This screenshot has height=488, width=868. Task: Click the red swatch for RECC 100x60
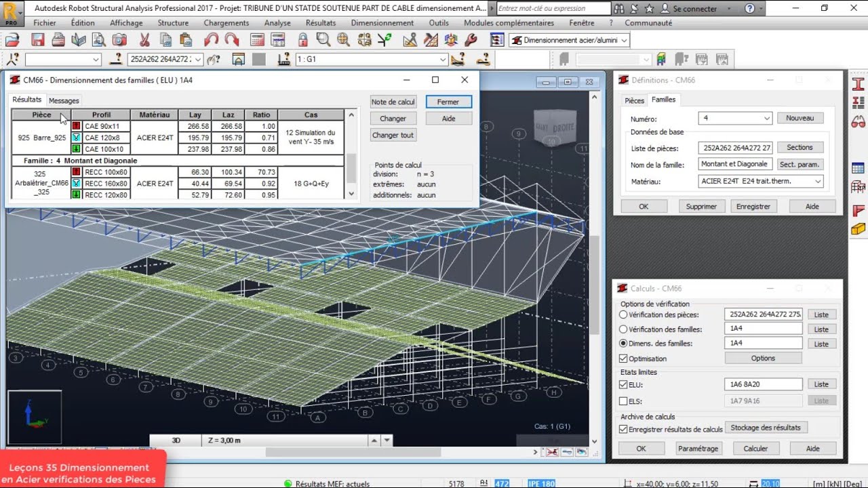[x=77, y=172]
